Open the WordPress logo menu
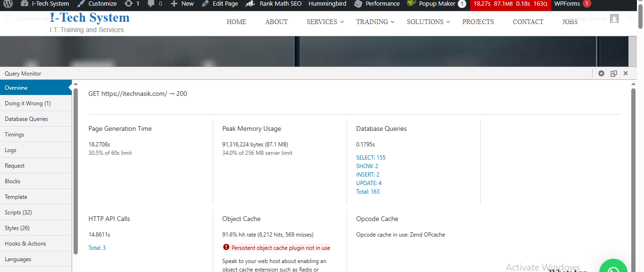The image size is (644, 272). pos(8,4)
